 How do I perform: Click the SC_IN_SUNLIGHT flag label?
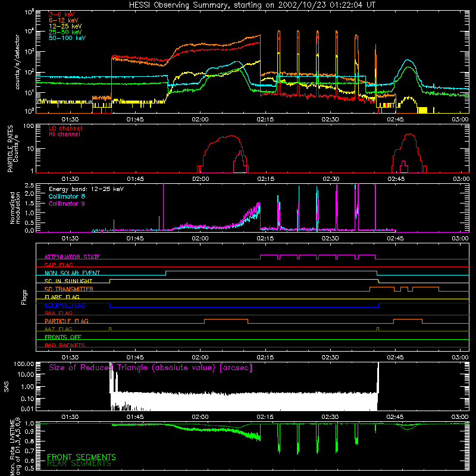pos(68,281)
